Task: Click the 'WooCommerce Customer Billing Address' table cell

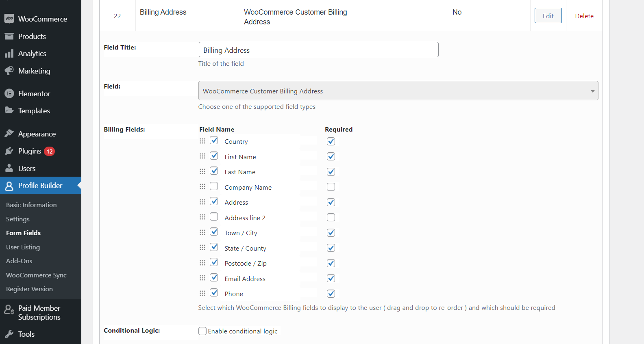Action: pos(296,17)
